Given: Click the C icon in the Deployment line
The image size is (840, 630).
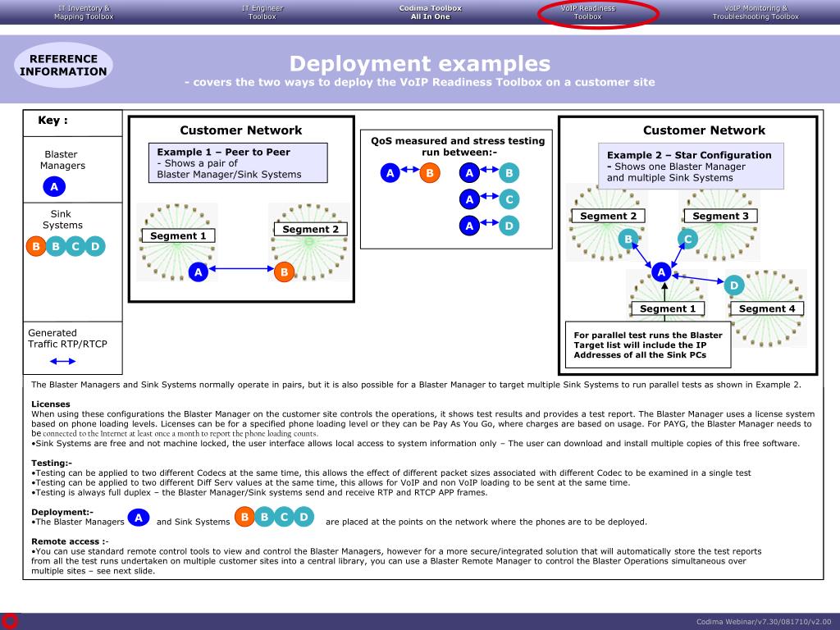Looking at the screenshot, I should (x=285, y=517).
